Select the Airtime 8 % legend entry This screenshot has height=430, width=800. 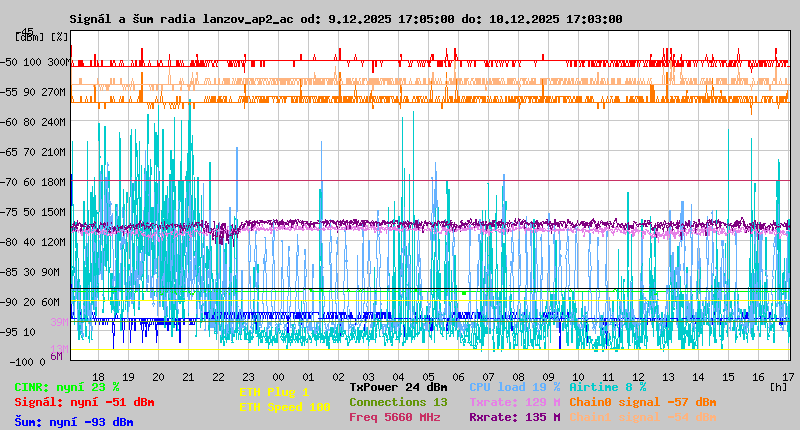click(x=607, y=387)
